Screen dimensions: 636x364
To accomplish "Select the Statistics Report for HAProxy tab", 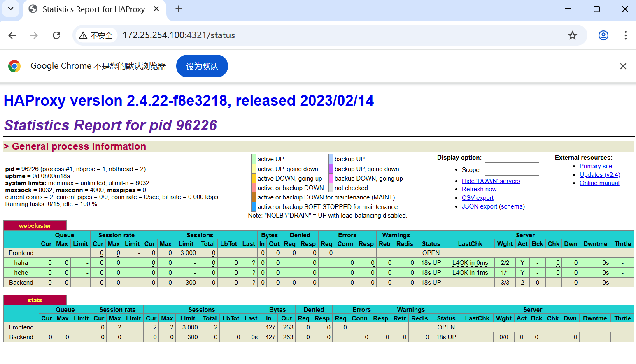I will click(x=94, y=9).
